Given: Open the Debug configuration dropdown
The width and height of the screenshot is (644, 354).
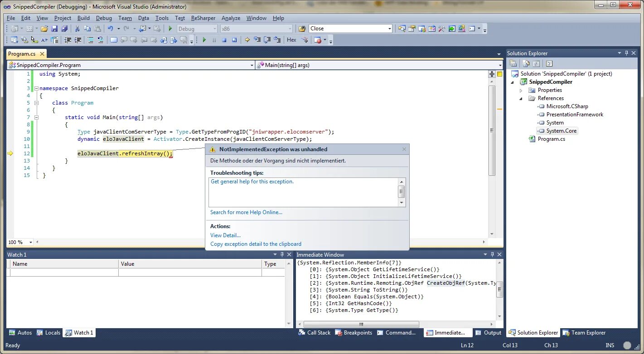Looking at the screenshot, I should [197, 29].
